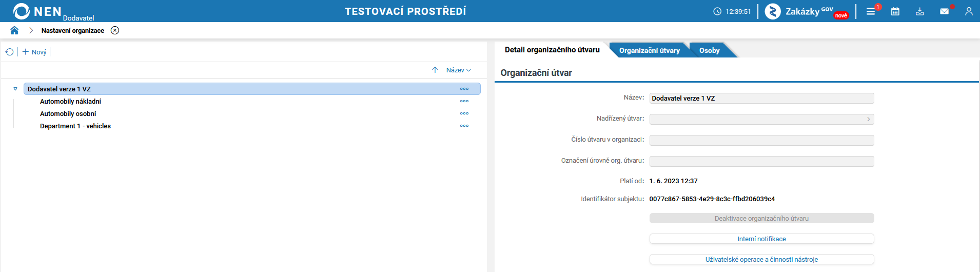Viewport: 980px width, 272px height.
Task: Click the clock time 12:39:51
Action: click(738, 11)
